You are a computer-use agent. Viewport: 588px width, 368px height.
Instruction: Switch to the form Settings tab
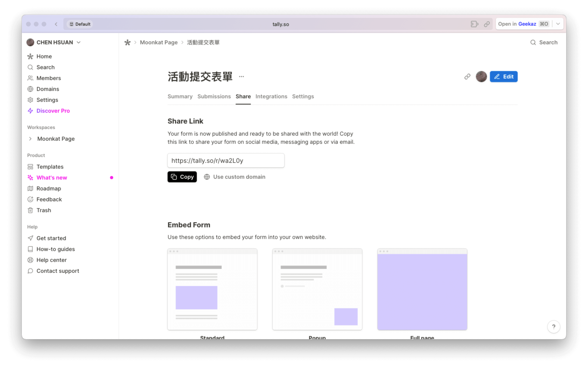click(303, 96)
